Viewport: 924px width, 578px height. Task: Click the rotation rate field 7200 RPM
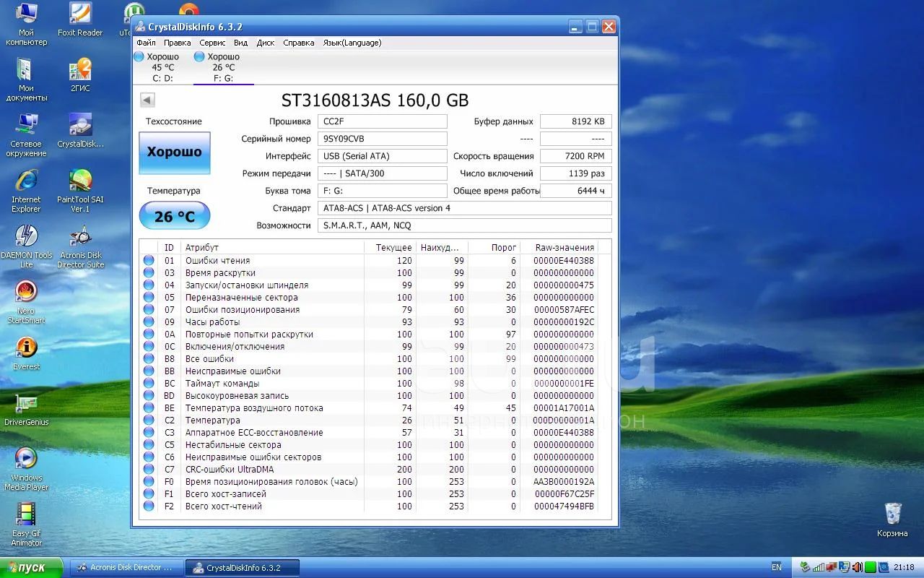[576, 156]
